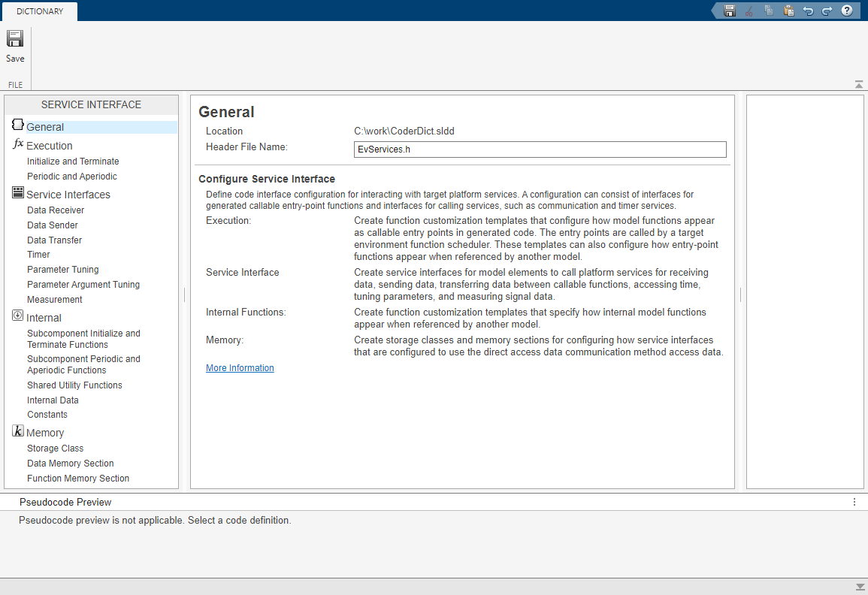Undo the last change with the undo arrow
The width and height of the screenshot is (868, 595).
point(808,11)
